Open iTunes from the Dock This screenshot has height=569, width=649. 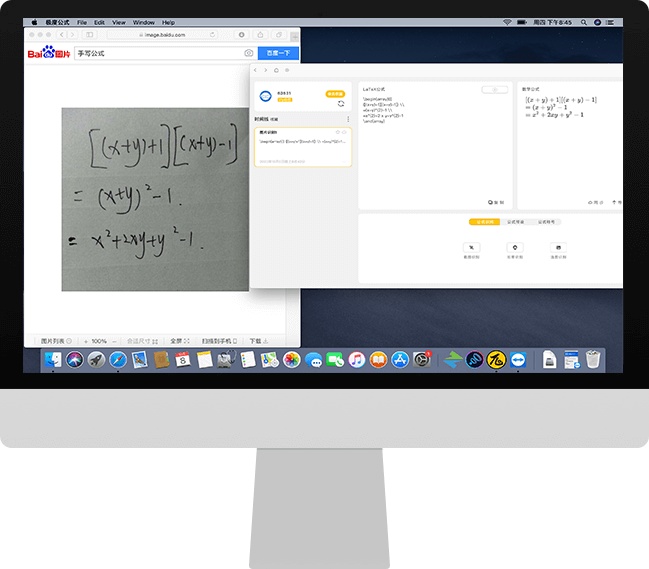357,360
